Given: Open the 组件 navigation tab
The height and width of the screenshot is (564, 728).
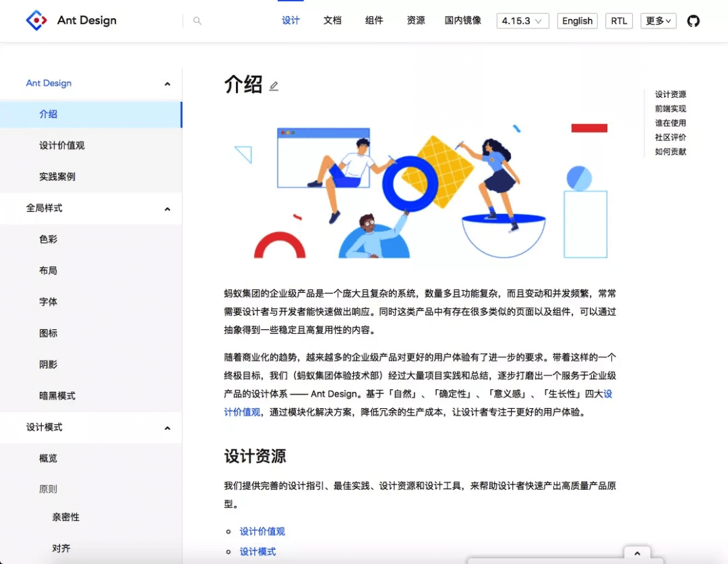Looking at the screenshot, I should (x=374, y=20).
